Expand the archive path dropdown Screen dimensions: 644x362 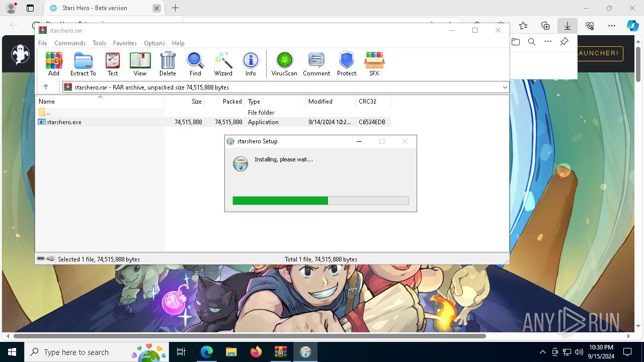tap(505, 87)
